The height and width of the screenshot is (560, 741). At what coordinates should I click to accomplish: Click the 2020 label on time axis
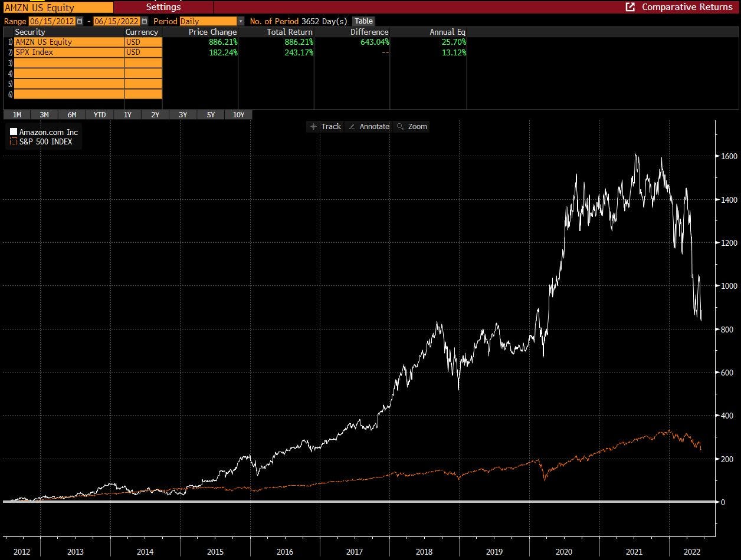click(564, 551)
